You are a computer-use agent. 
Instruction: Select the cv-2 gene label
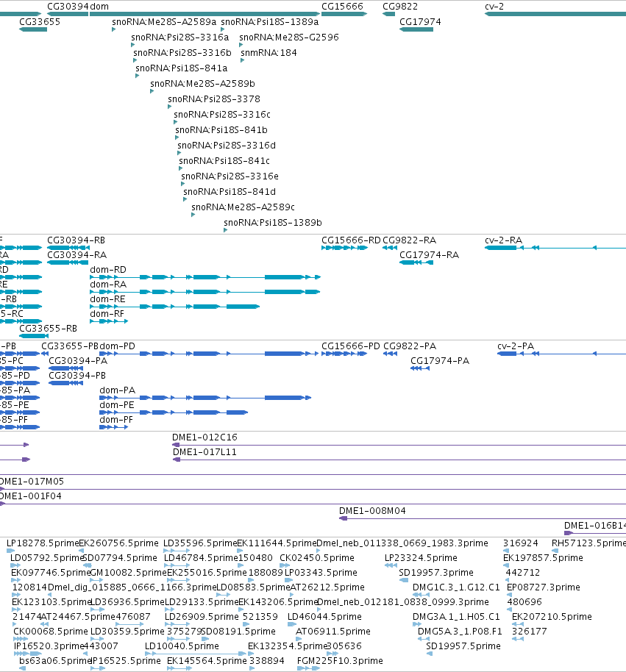click(494, 7)
